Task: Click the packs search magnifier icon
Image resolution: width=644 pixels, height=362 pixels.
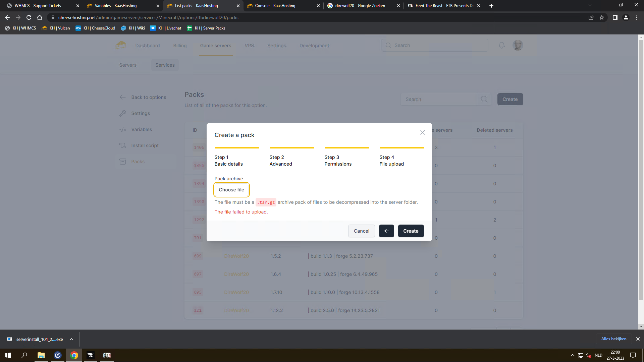Action: tap(484, 99)
